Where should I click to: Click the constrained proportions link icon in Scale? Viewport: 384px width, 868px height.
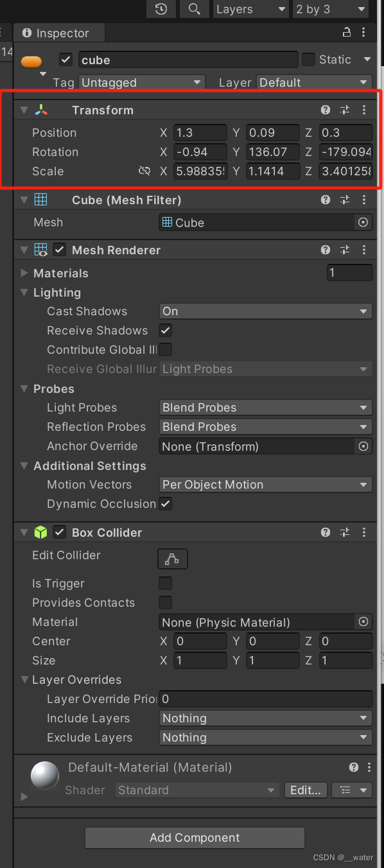tap(146, 171)
